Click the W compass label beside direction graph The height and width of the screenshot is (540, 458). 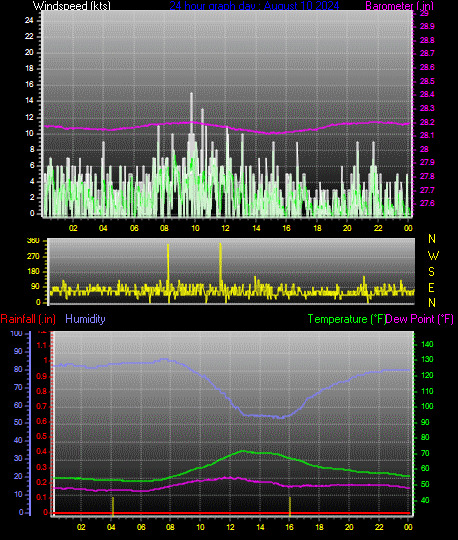point(433,256)
